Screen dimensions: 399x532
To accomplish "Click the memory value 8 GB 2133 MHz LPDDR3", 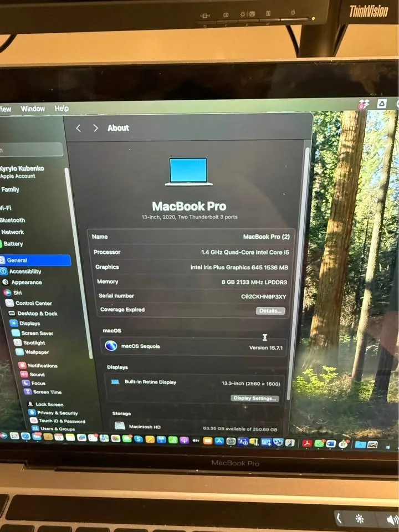I will (x=254, y=282).
